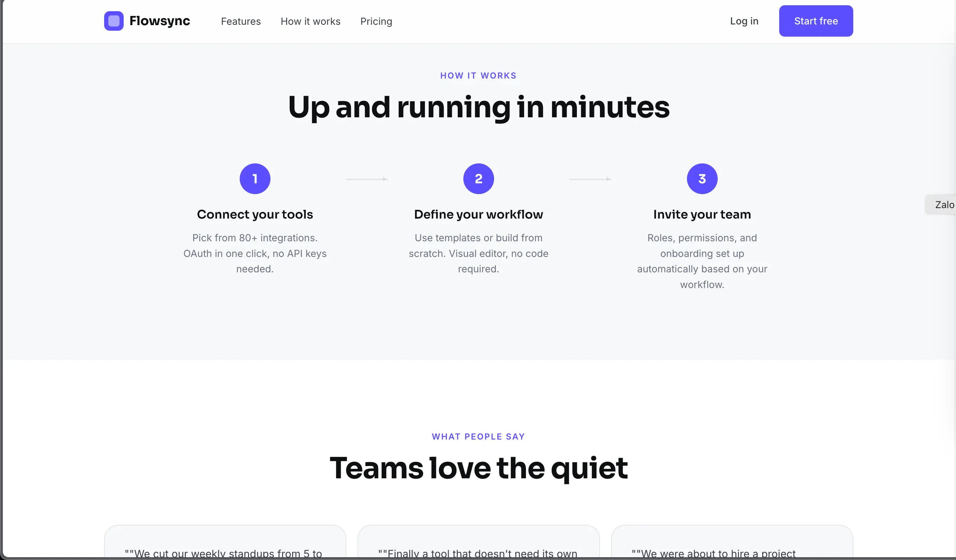Click the Invite your team heading
956x560 pixels.
click(x=702, y=214)
